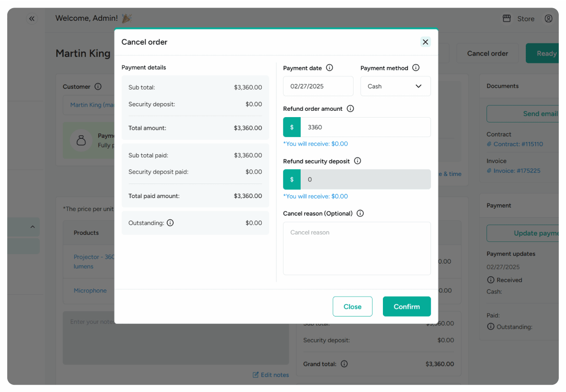566x392 pixels.
Task: Open the Payment method dropdown showing Cash
Action: 396,86
